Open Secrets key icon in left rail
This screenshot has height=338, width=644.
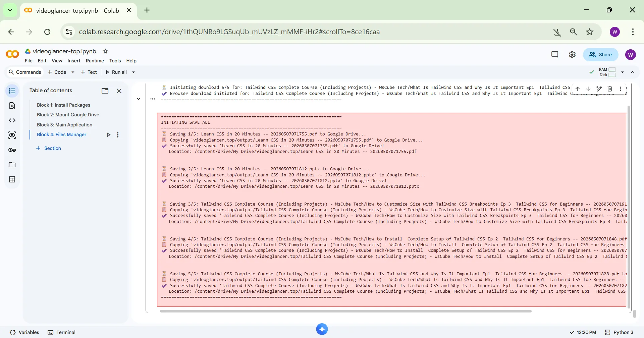(12, 150)
